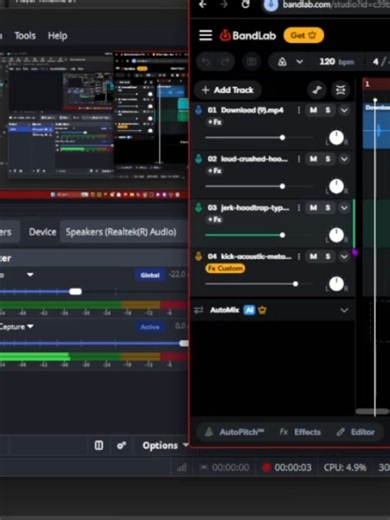
Task: Mute track 04 kick-acoustic-meta
Action: tap(313, 256)
